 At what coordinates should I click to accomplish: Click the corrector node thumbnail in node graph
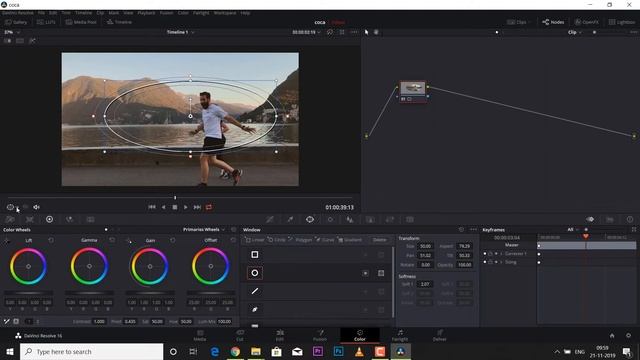[413, 88]
